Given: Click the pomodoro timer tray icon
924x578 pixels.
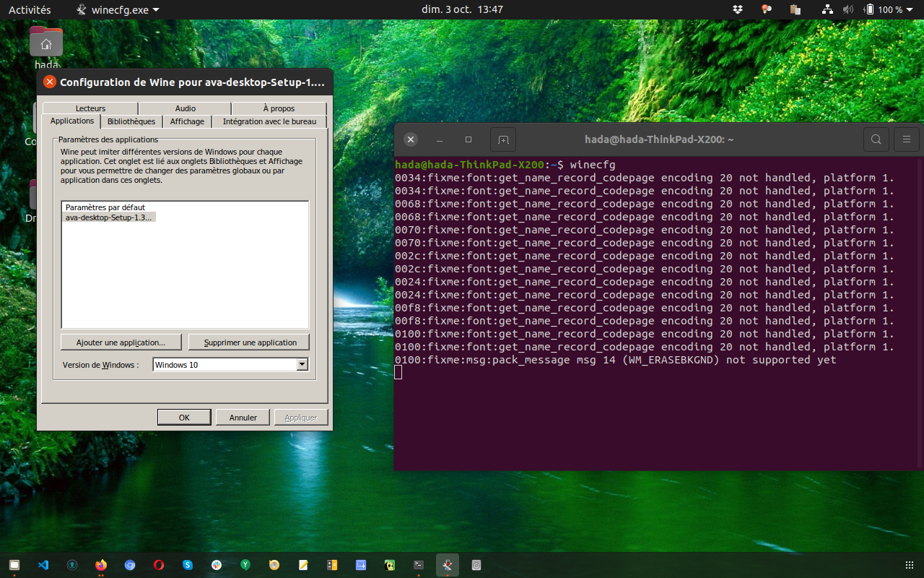Looking at the screenshot, I should pos(767,9).
